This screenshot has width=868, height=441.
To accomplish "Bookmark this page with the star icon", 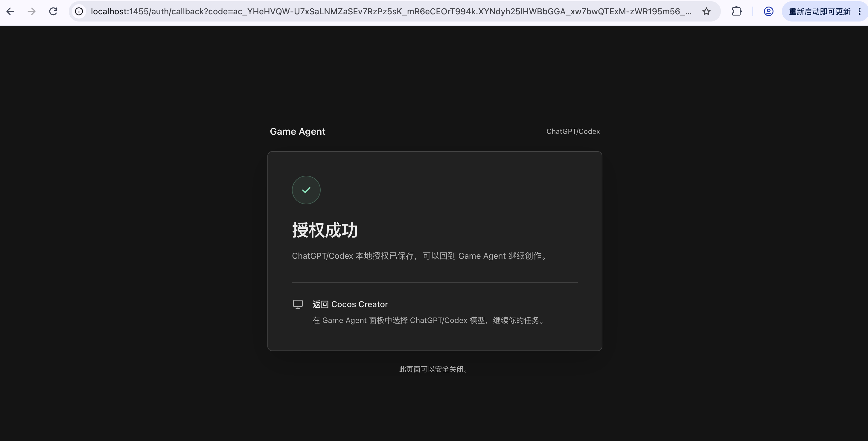I will click(706, 11).
